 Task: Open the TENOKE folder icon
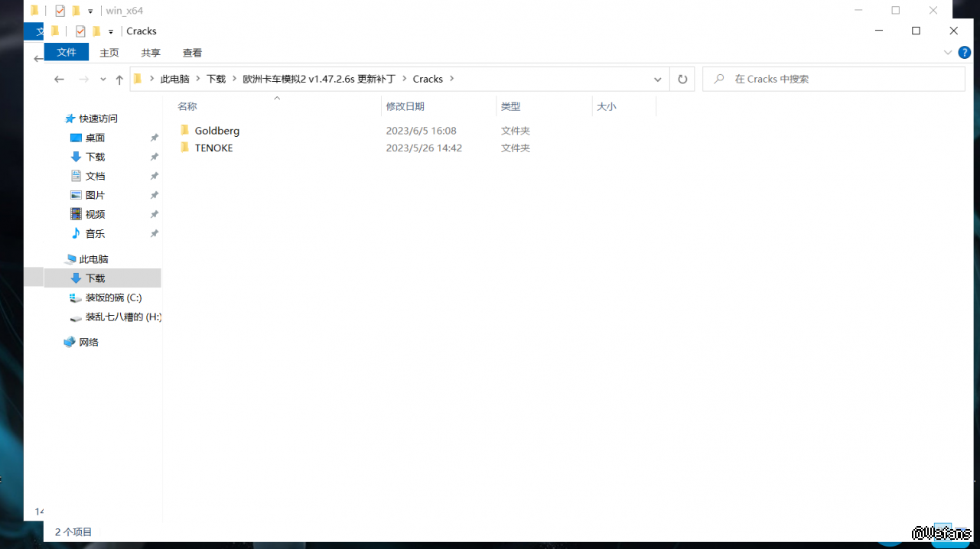point(184,148)
